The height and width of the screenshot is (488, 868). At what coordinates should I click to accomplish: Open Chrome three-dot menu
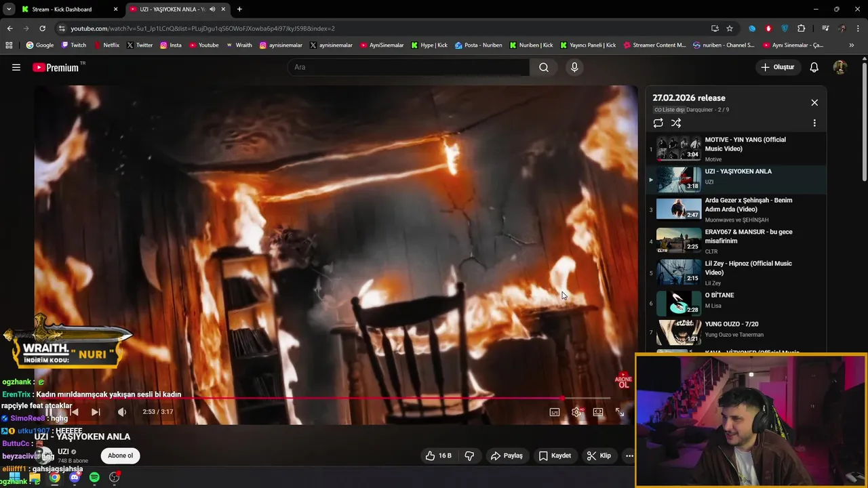click(859, 28)
